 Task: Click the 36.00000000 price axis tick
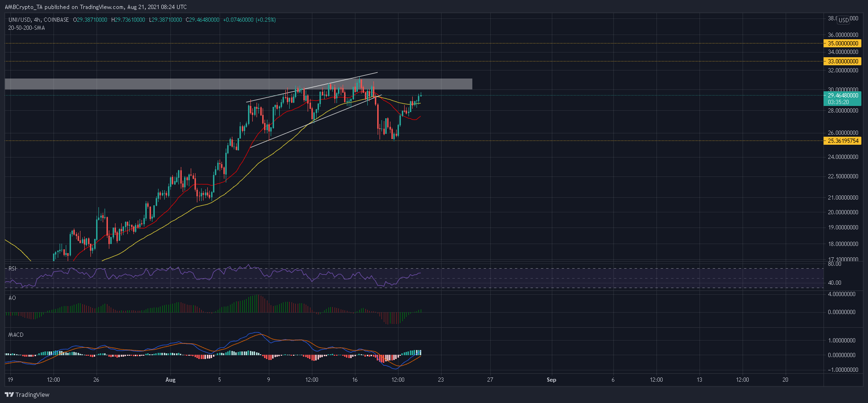coord(843,35)
